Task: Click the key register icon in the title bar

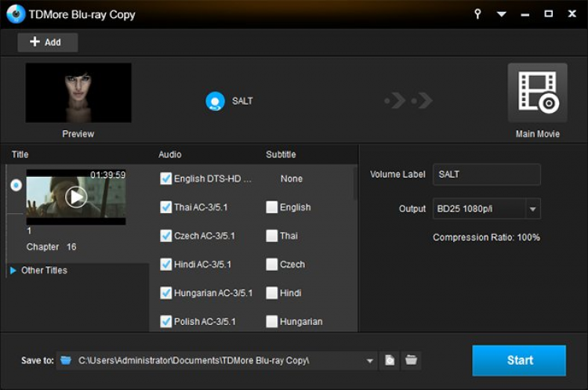Action: pos(477,14)
